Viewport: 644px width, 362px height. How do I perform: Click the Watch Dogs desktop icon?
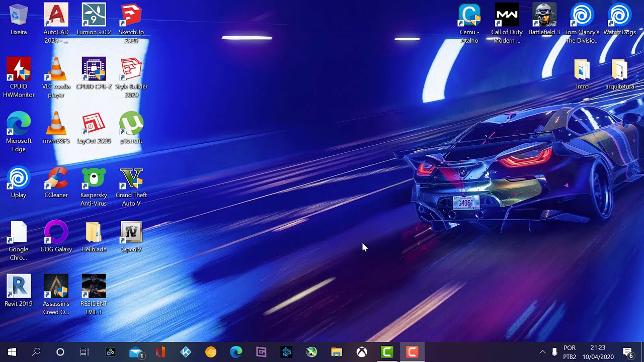coord(619,20)
